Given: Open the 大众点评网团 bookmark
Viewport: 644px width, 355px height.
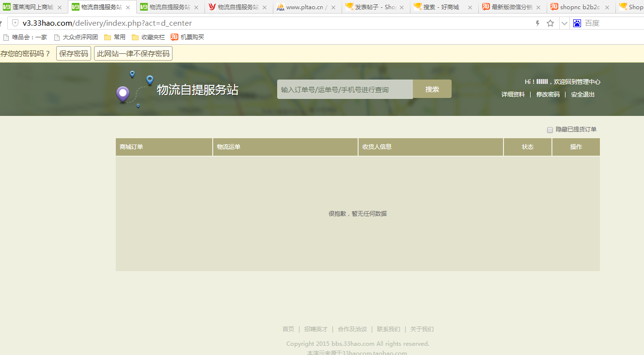Looking at the screenshot, I should point(76,37).
